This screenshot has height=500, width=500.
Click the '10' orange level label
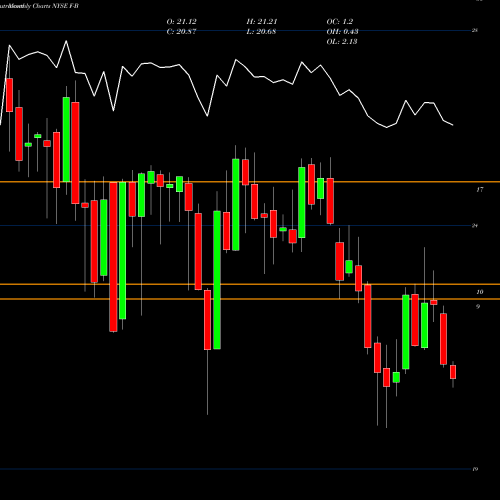[x=480, y=292]
